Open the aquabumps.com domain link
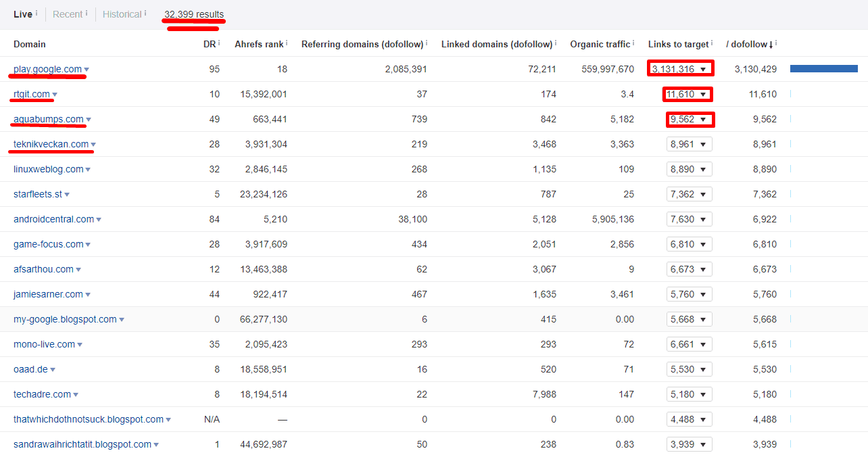Screen dimensions: 868x455 coord(49,119)
